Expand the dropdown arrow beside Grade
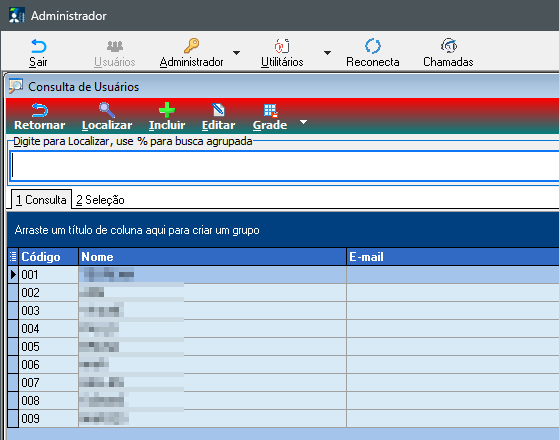This screenshot has width=559, height=440. pyautogui.click(x=303, y=122)
